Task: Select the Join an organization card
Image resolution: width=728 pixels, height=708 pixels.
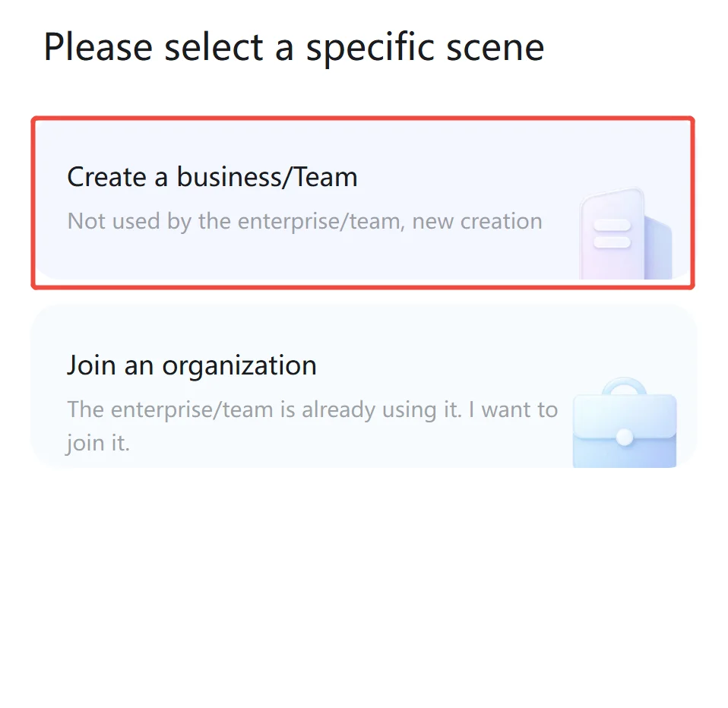Action: click(x=363, y=386)
